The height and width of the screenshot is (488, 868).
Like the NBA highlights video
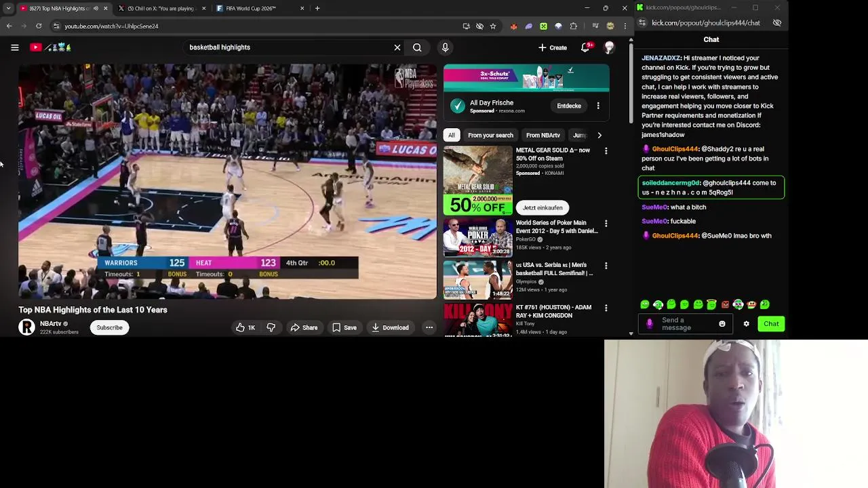click(x=245, y=327)
